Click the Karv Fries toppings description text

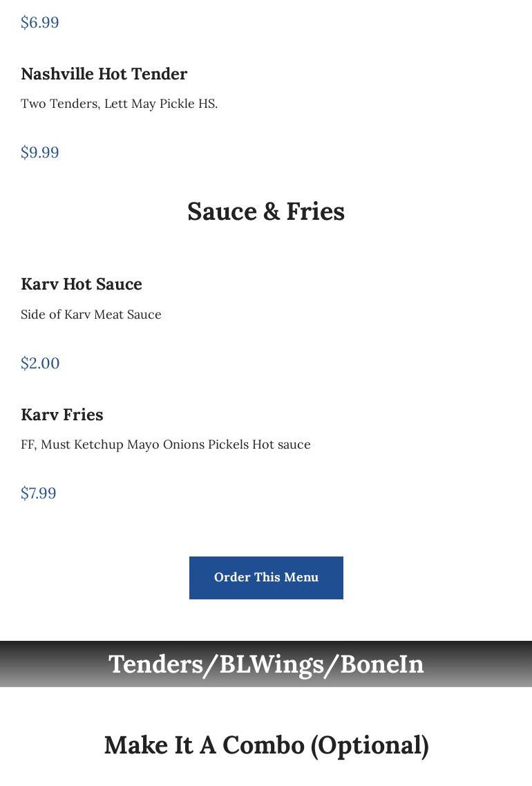[x=166, y=445]
